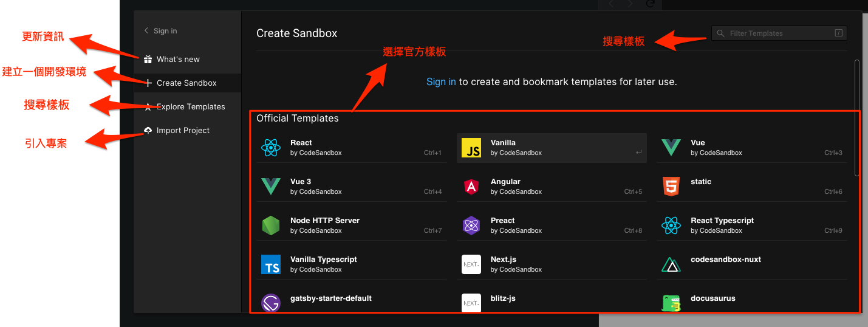Select the React Typescript template

tap(752, 225)
